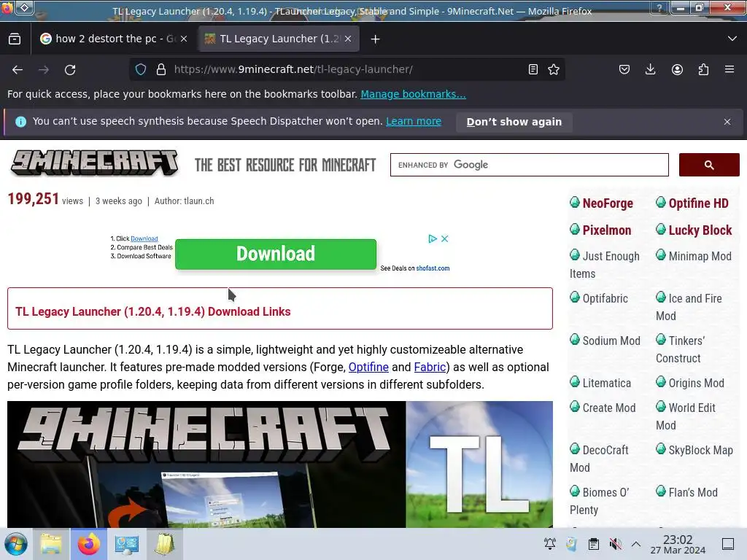Open file manager from taskbar
747x560 pixels.
point(51,544)
